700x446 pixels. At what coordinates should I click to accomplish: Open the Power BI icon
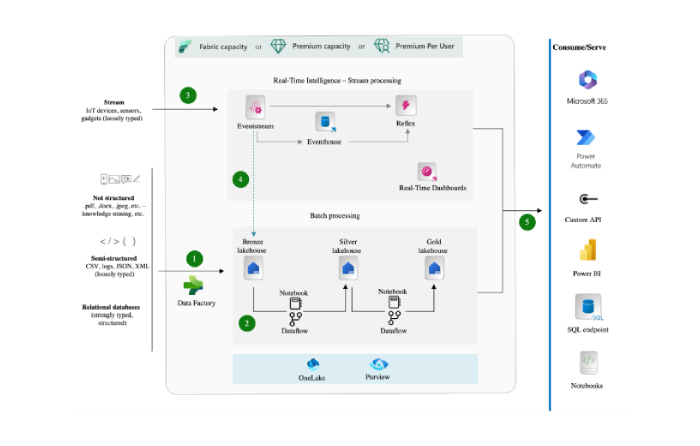pos(588,251)
